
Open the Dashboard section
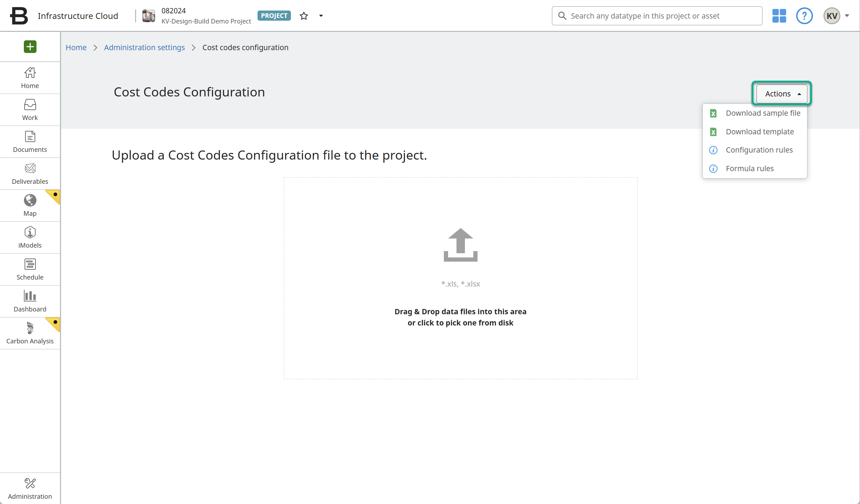30,301
